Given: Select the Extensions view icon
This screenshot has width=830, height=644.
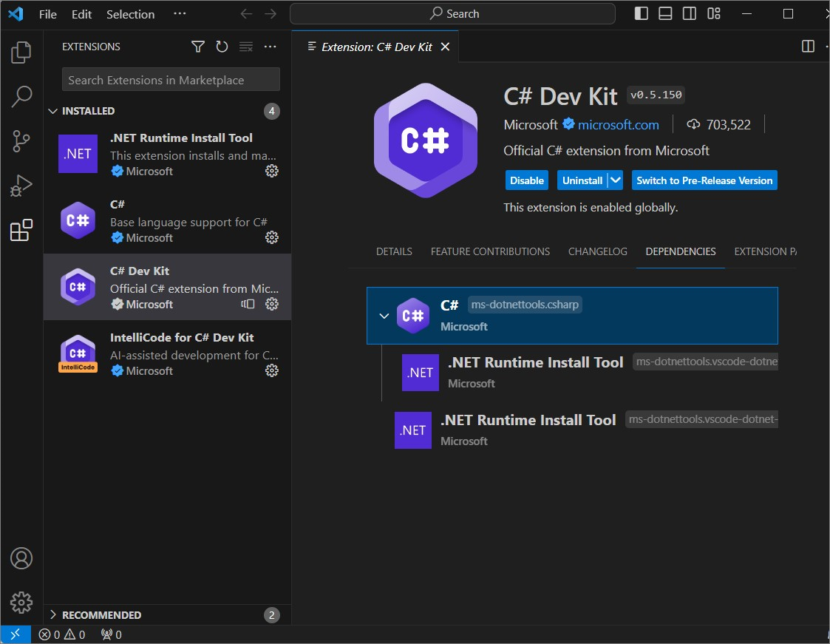Looking at the screenshot, I should point(21,230).
